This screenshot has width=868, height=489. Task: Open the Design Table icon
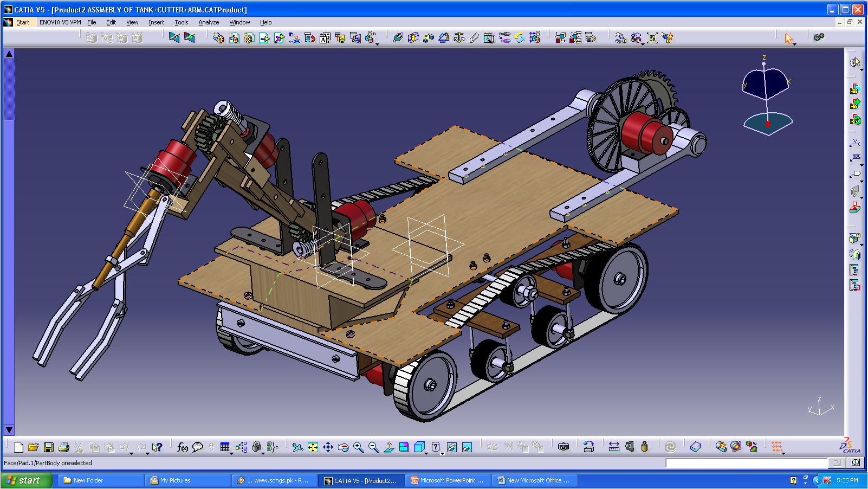point(225,447)
